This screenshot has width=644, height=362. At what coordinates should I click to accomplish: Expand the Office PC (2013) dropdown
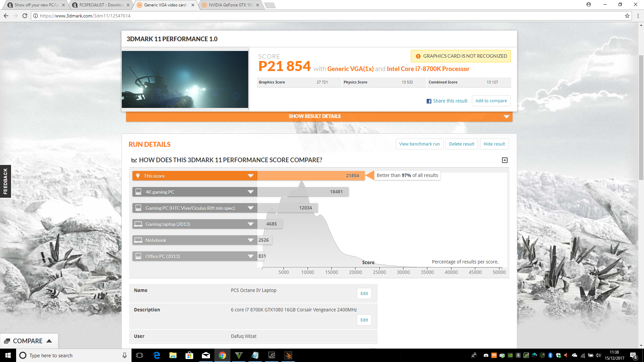(250, 256)
